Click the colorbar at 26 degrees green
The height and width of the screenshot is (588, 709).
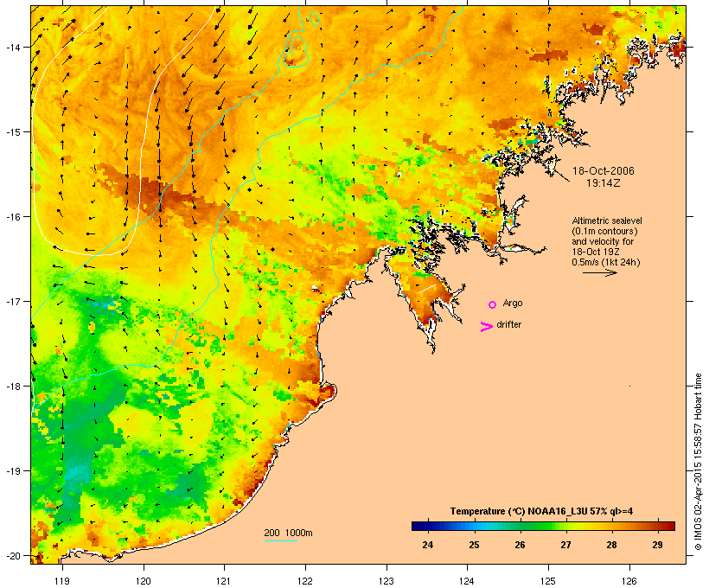coord(520,526)
